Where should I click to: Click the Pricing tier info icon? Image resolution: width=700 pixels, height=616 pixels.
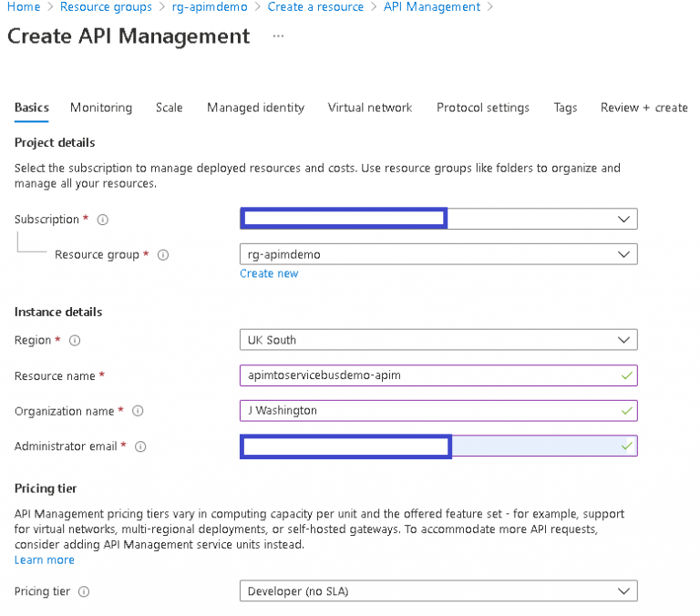coord(84,591)
